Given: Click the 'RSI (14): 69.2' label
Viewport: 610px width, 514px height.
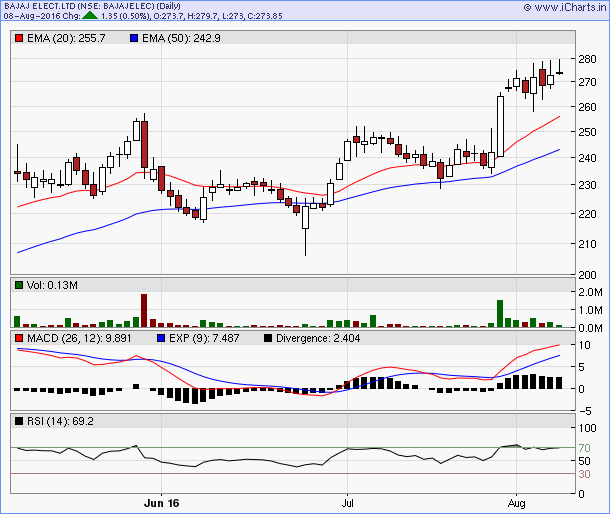Looking at the screenshot, I should click(x=60, y=421).
